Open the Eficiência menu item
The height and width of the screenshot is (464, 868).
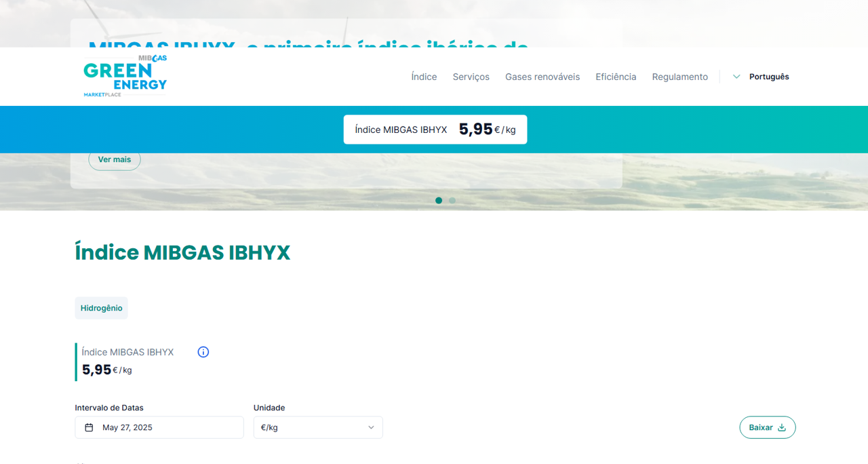(x=616, y=77)
